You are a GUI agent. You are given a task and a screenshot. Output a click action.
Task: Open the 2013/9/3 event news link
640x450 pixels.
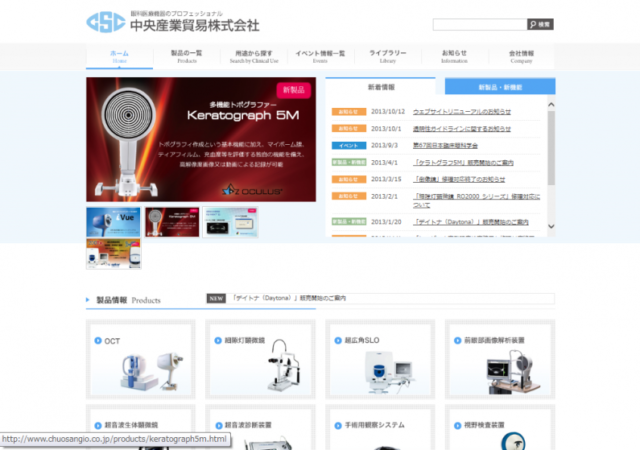(x=445, y=145)
